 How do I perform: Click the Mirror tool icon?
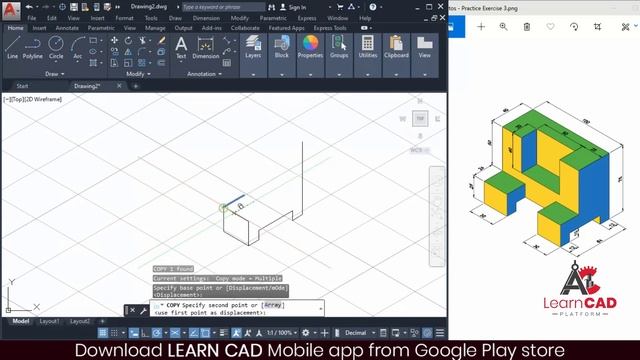tap(128, 51)
